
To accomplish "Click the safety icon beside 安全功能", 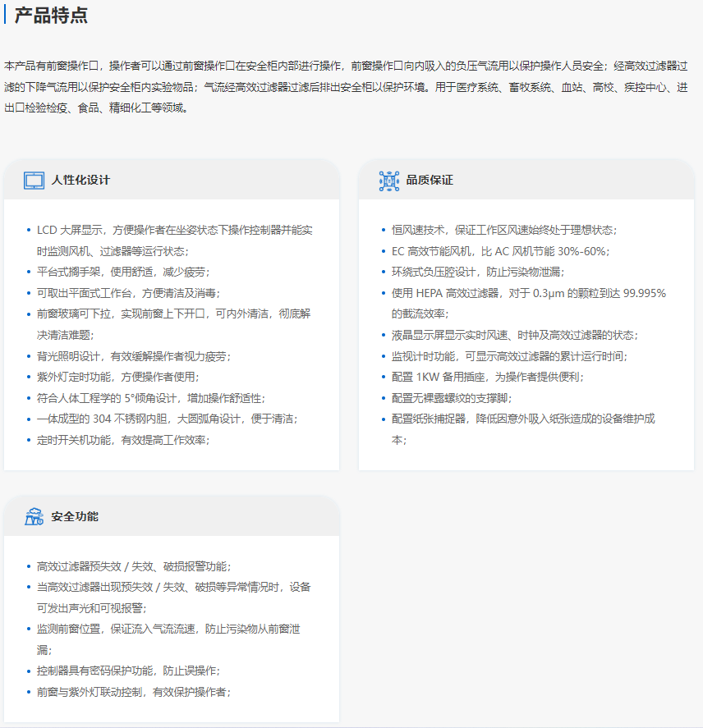I will (34, 517).
